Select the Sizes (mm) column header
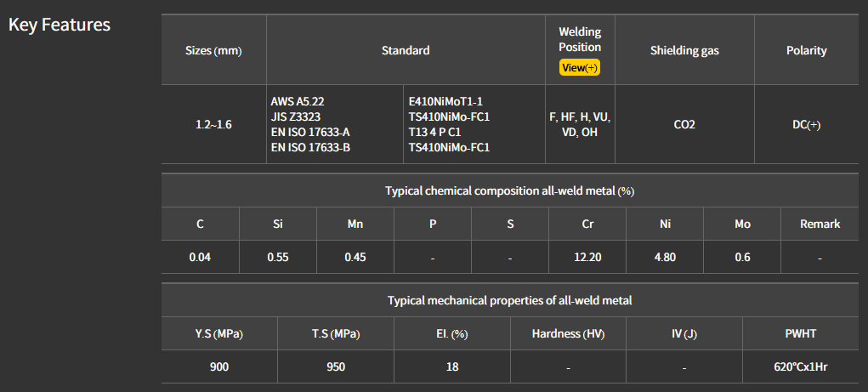The image size is (868, 392). 213,50
